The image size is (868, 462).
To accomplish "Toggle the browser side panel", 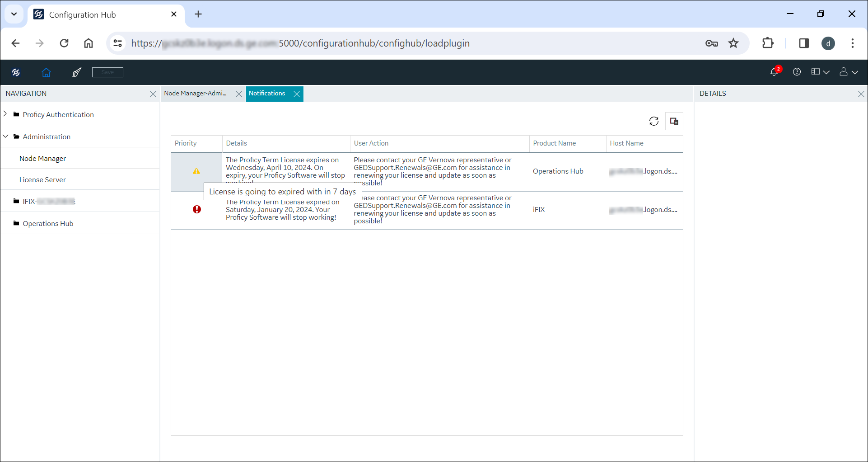I will pyautogui.click(x=804, y=43).
